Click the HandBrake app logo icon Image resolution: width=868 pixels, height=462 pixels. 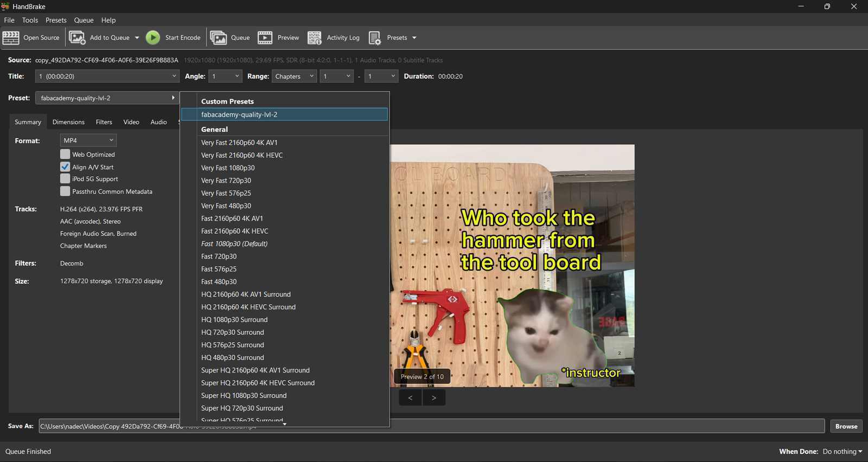coord(5,7)
